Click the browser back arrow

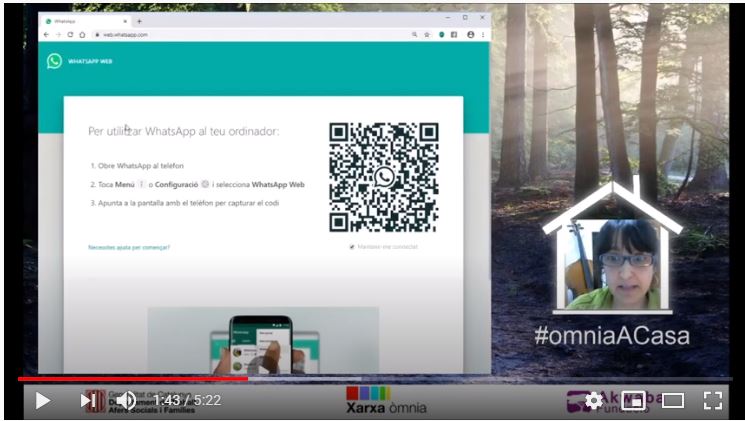(46, 35)
